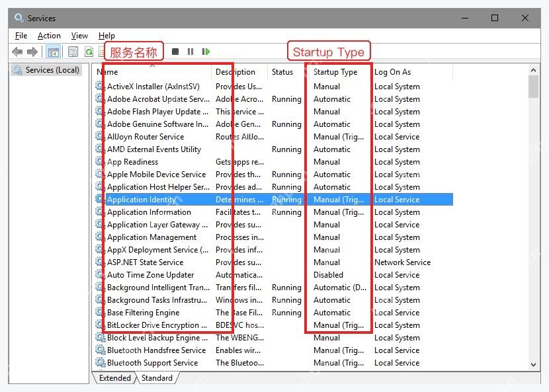Open the View menu
The width and height of the screenshot is (549, 392).
click(x=79, y=36)
